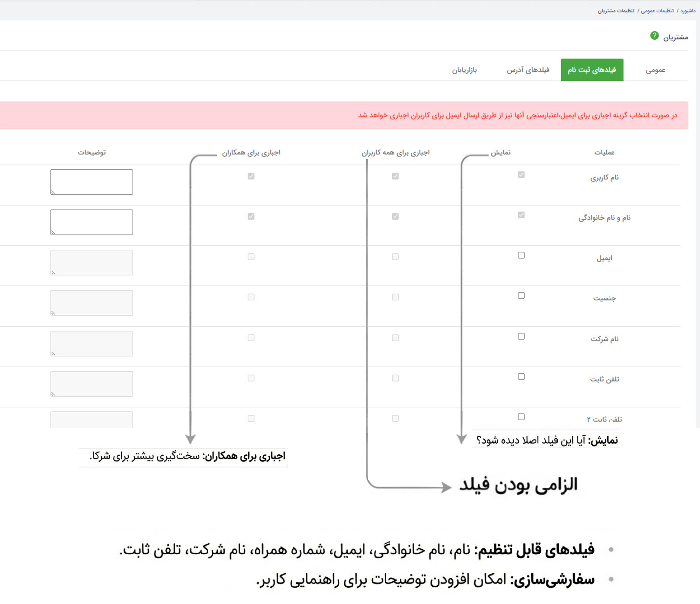Toggle نمایش checkbox for ایمیل row
This screenshot has height=604, width=700.
point(521,255)
